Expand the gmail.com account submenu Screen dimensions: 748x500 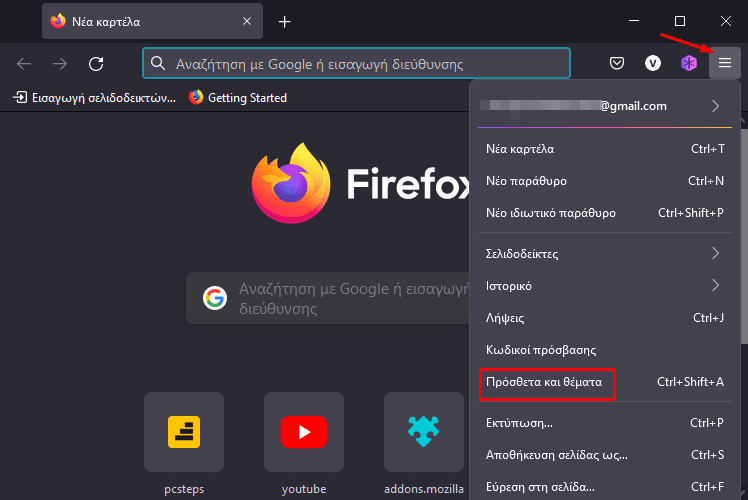click(x=604, y=106)
